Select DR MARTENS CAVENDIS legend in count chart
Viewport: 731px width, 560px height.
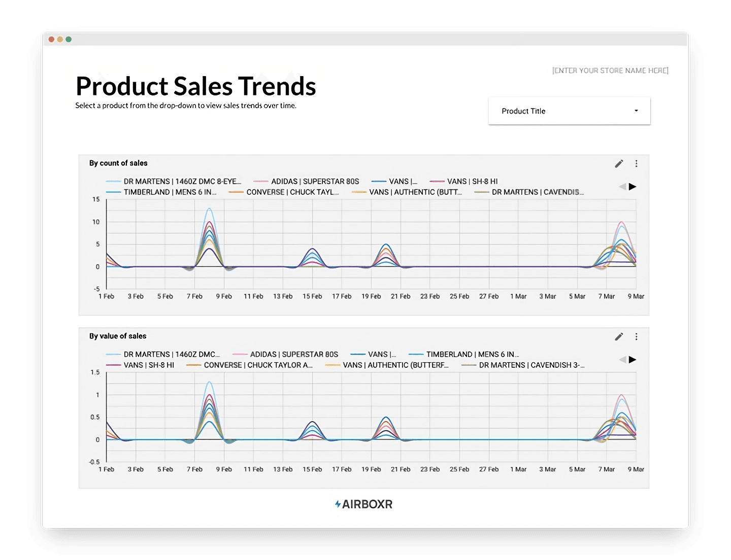pyautogui.click(x=528, y=192)
